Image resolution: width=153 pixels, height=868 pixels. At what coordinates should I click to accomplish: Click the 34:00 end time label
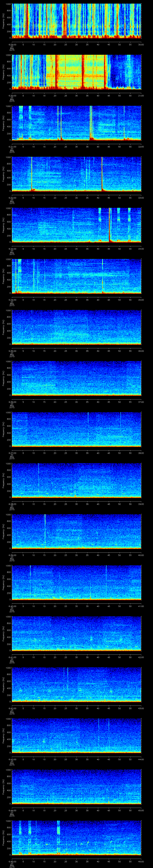click(141, 249)
